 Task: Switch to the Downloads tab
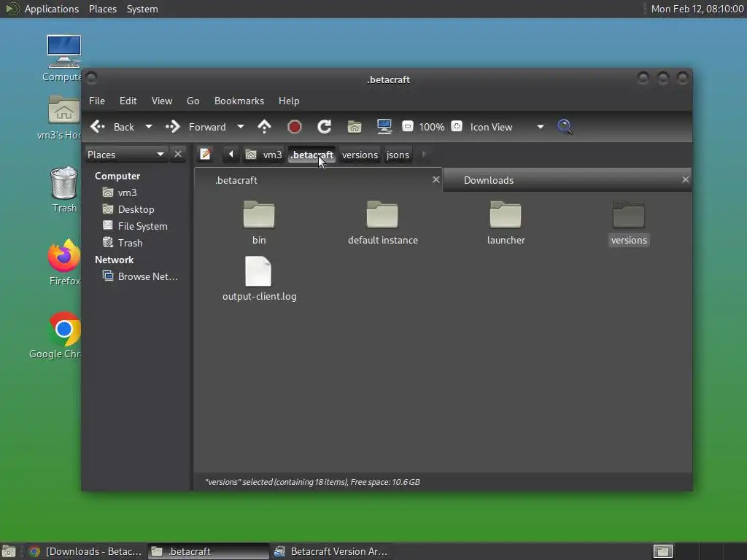pyautogui.click(x=567, y=180)
